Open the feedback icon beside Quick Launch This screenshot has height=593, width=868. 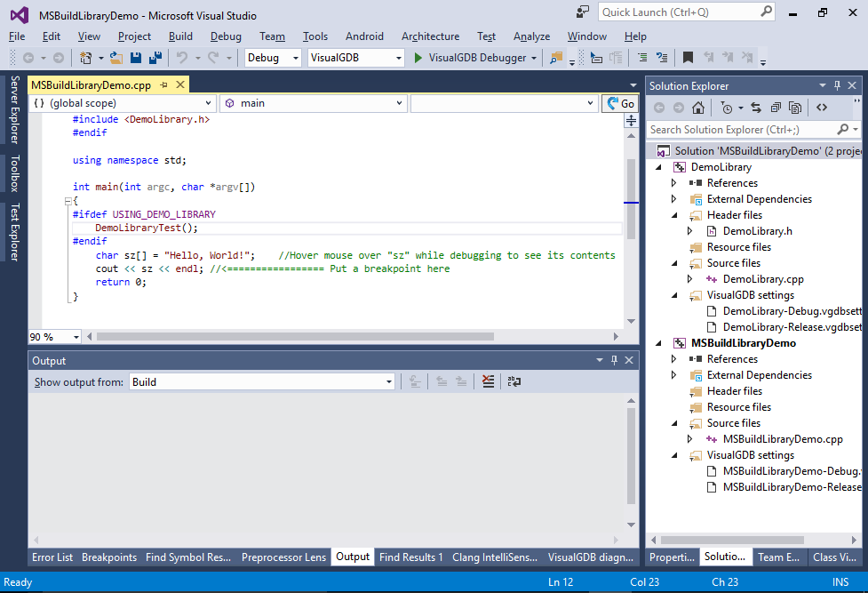tap(582, 12)
